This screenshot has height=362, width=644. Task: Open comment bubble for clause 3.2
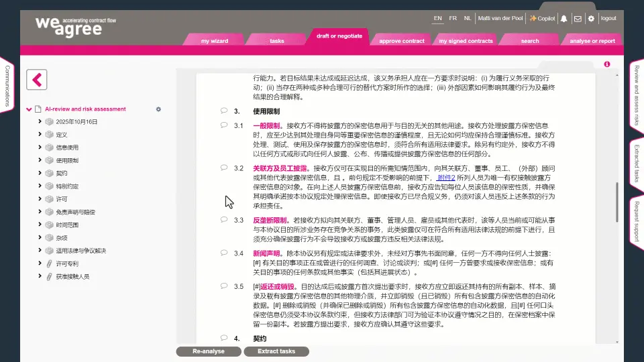point(224,168)
